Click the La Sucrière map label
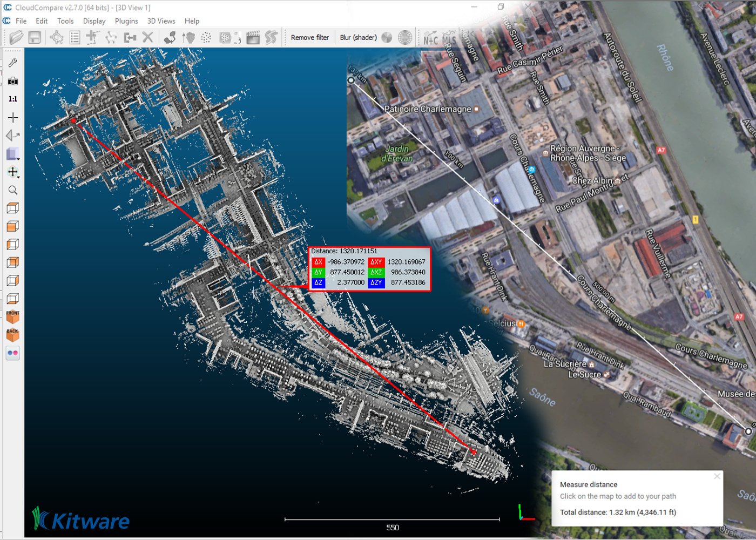Screen dimensions: 756x540 pos(565,364)
